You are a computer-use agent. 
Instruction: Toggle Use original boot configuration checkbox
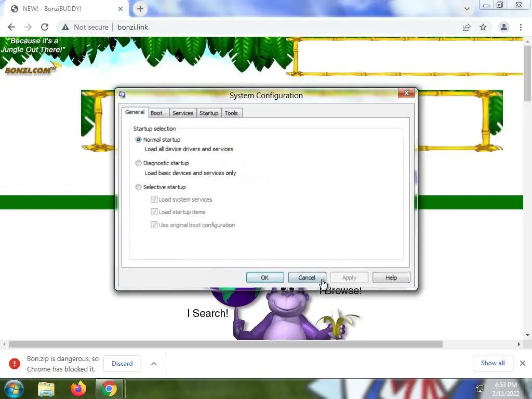tap(154, 224)
